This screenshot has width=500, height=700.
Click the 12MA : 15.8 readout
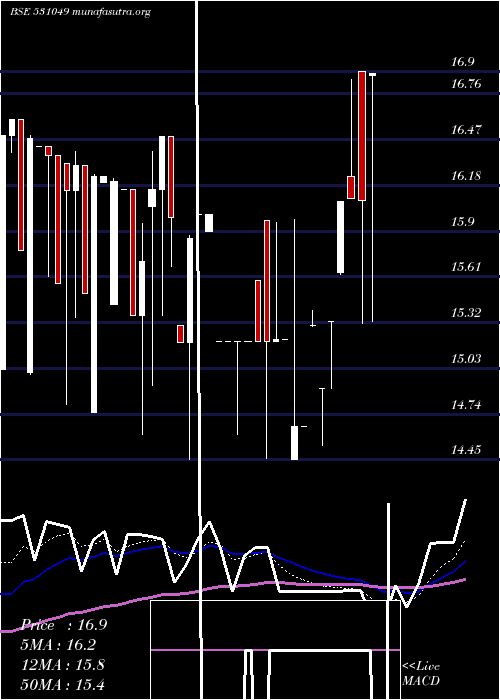pos(63,665)
